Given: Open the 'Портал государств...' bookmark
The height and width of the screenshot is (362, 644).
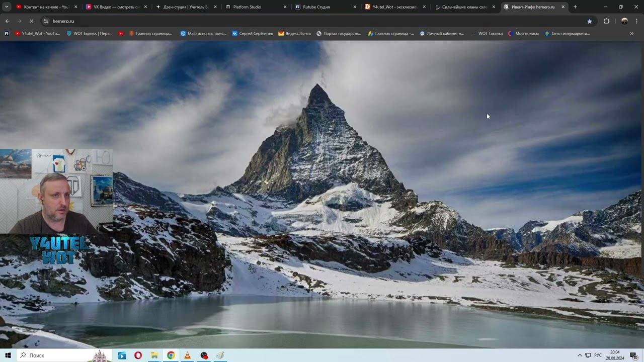Looking at the screenshot, I should point(339,34).
